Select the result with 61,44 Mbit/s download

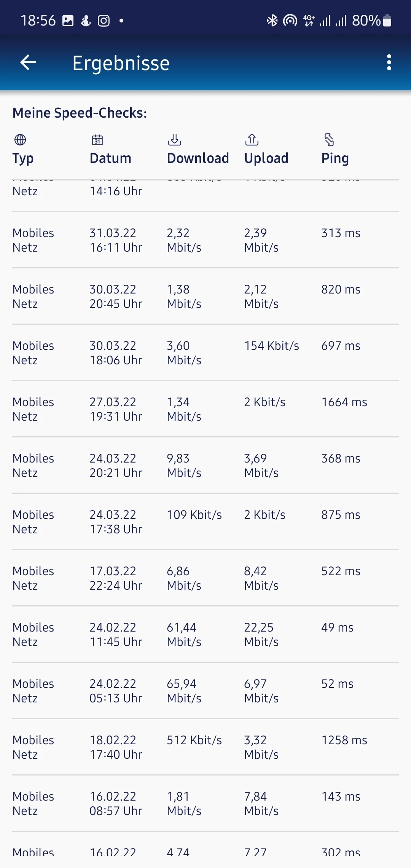[x=205, y=635]
